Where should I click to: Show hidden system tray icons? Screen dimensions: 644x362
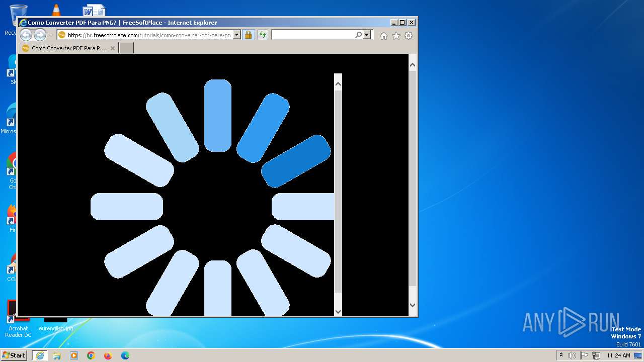[561, 355]
